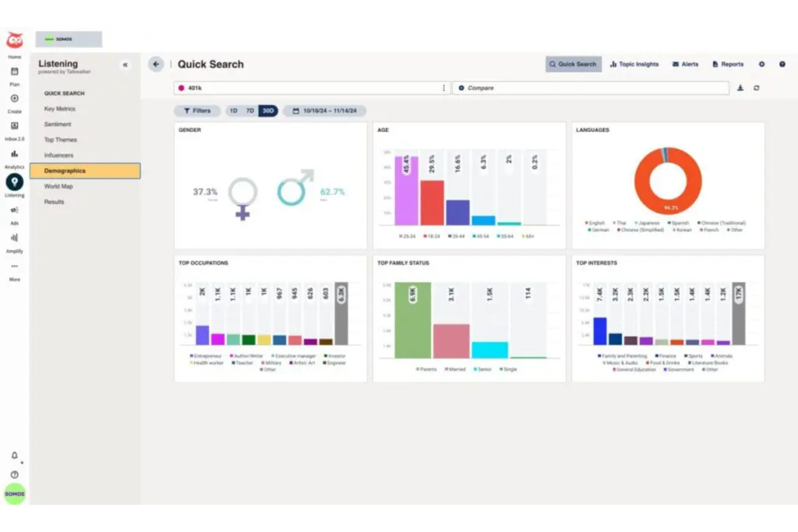Select the Demographics section

[x=85, y=171]
